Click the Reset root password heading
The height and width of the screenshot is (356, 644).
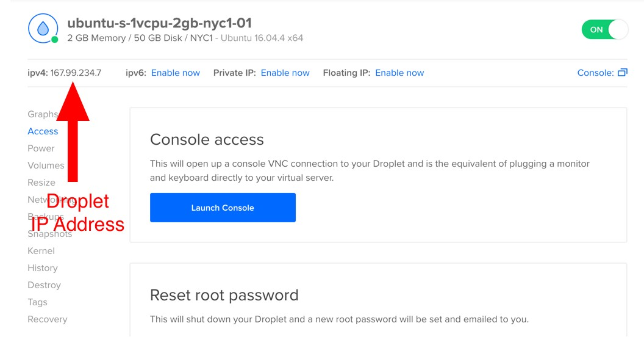224,295
